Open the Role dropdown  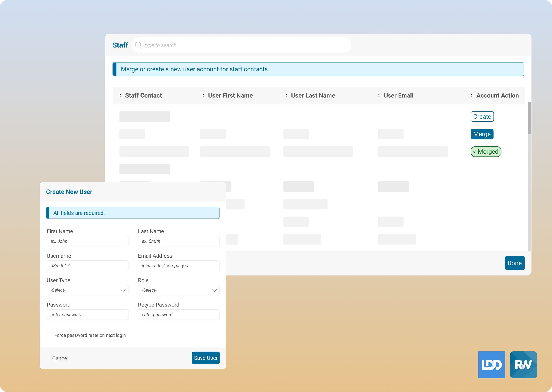point(179,290)
